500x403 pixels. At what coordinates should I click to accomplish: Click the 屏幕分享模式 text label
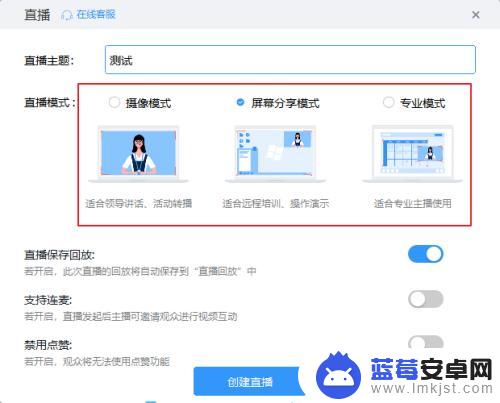[x=285, y=103]
